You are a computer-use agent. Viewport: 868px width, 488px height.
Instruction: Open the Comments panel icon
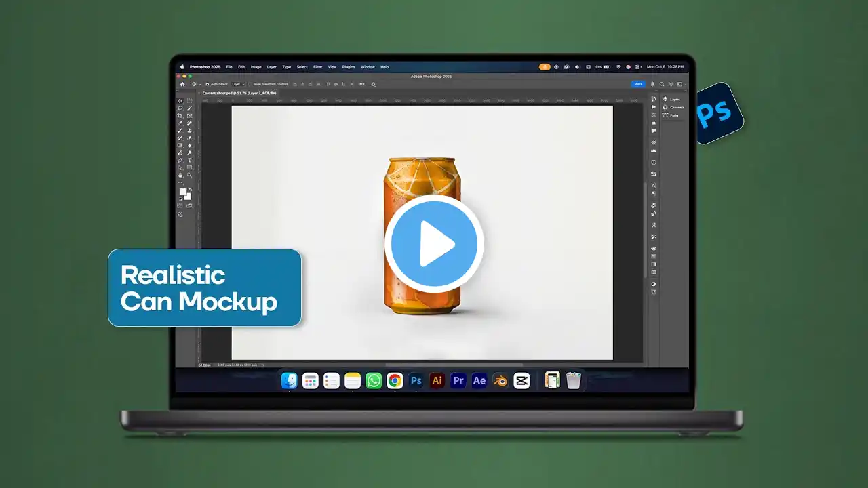[x=654, y=131]
